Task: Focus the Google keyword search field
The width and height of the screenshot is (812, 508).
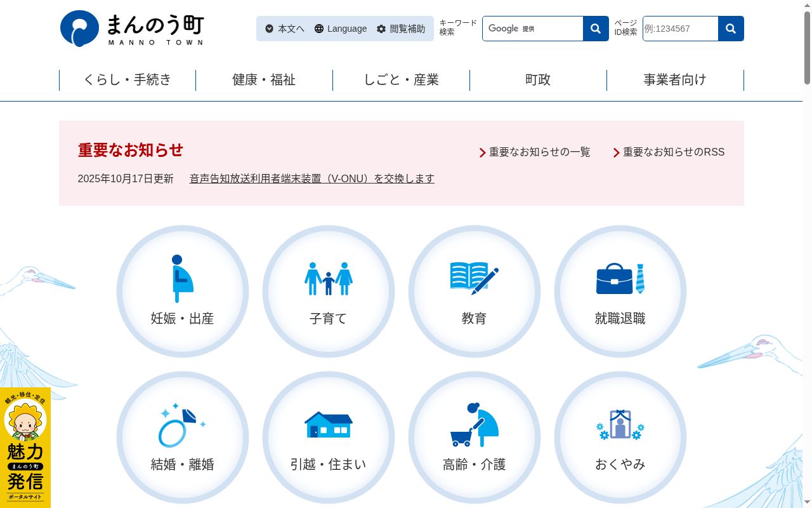Action: (533, 29)
